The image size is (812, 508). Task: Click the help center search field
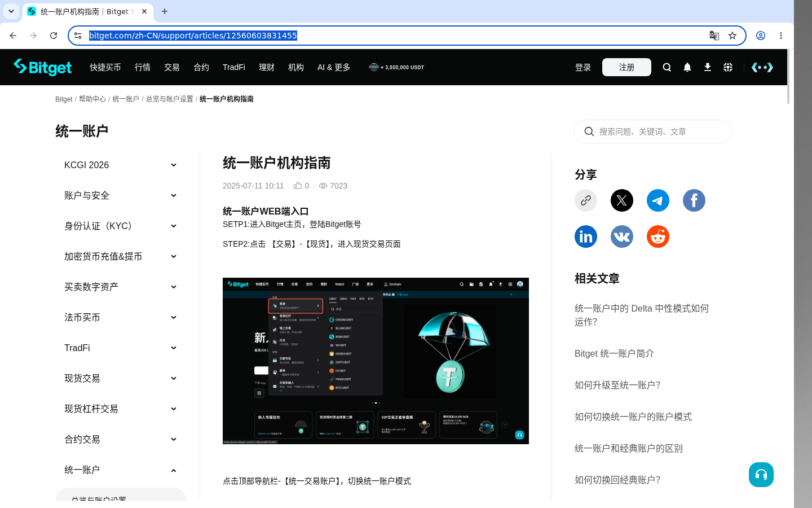coord(653,132)
